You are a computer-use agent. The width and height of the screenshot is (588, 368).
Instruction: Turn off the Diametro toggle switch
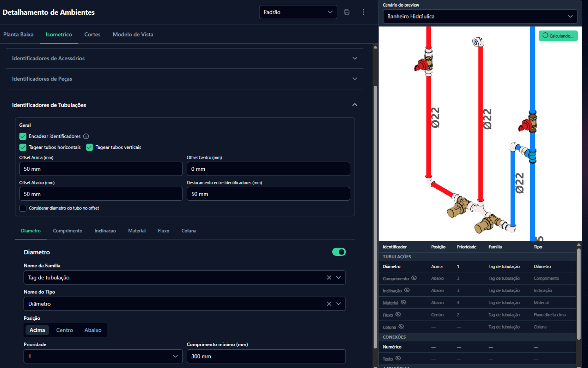[x=339, y=252]
